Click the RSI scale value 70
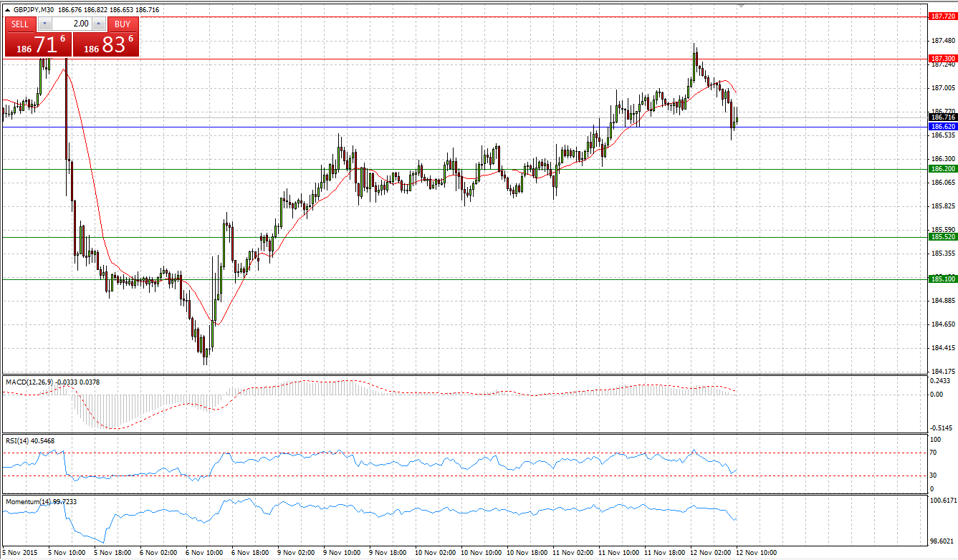 (933, 453)
